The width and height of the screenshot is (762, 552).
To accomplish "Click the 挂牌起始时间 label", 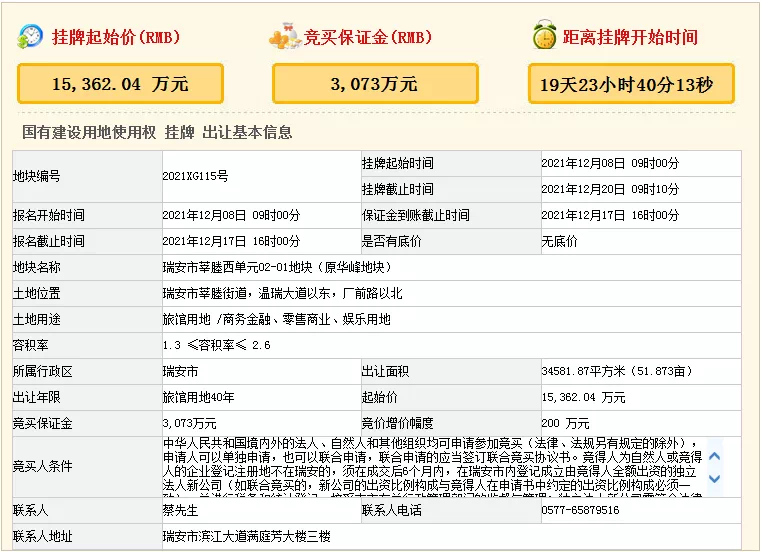I will [x=398, y=163].
